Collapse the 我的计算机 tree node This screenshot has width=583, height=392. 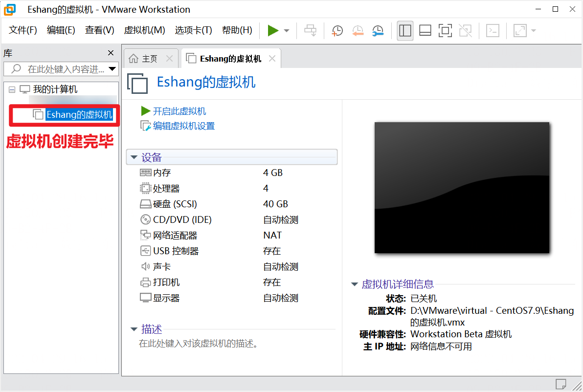coord(12,89)
